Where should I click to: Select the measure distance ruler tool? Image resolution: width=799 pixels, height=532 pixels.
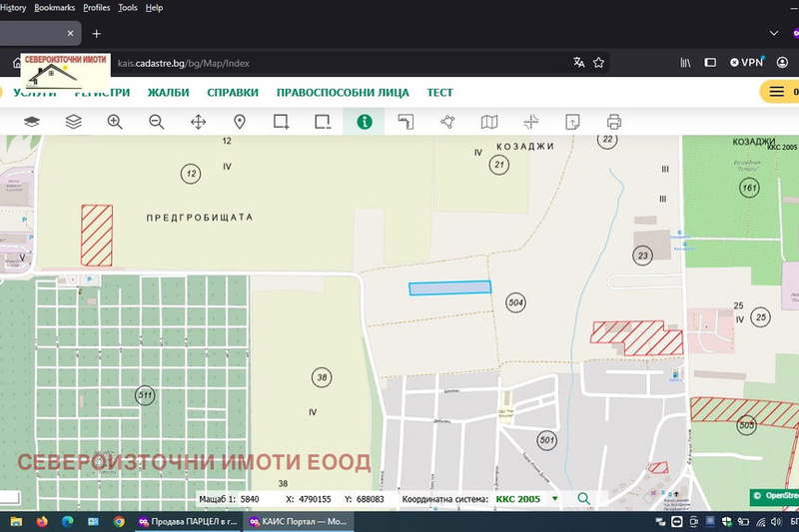tap(405, 122)
